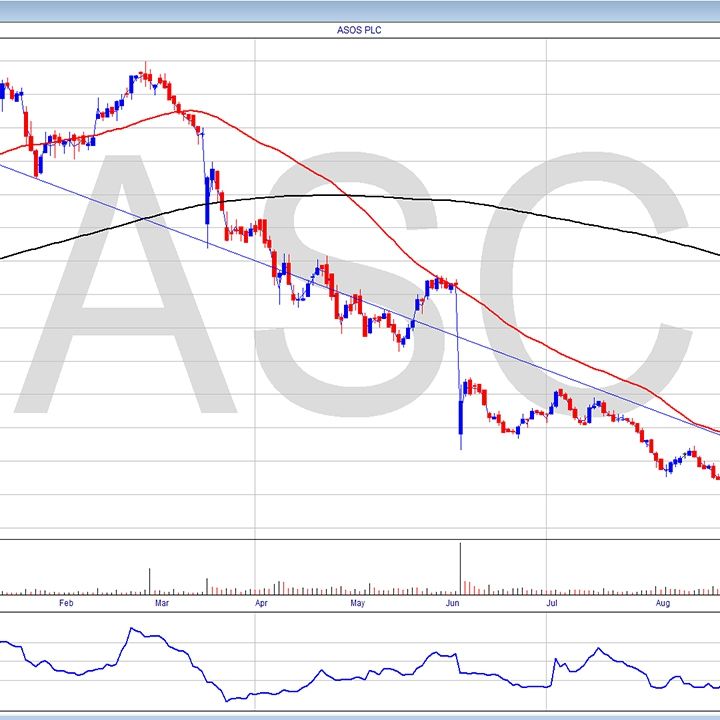
Task: Click the ASOS PLC chart title
Action: [x=360, y=30]
